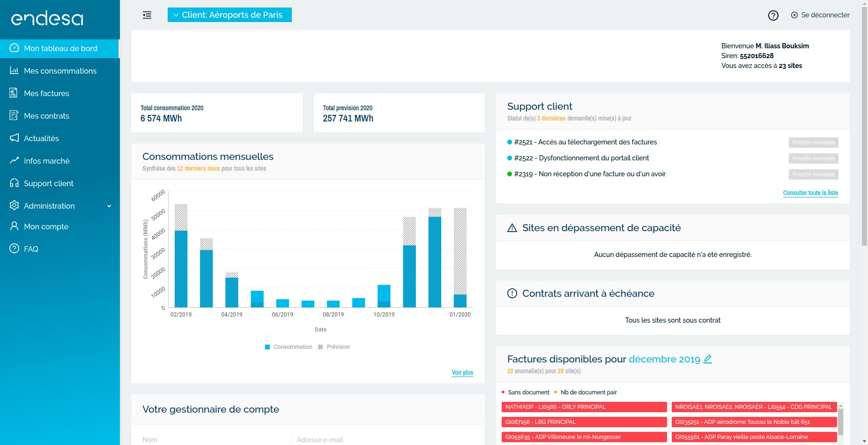Click the Nb de document pair legend
The width and height of the screenshot is (868, 445).
point(586,392)
